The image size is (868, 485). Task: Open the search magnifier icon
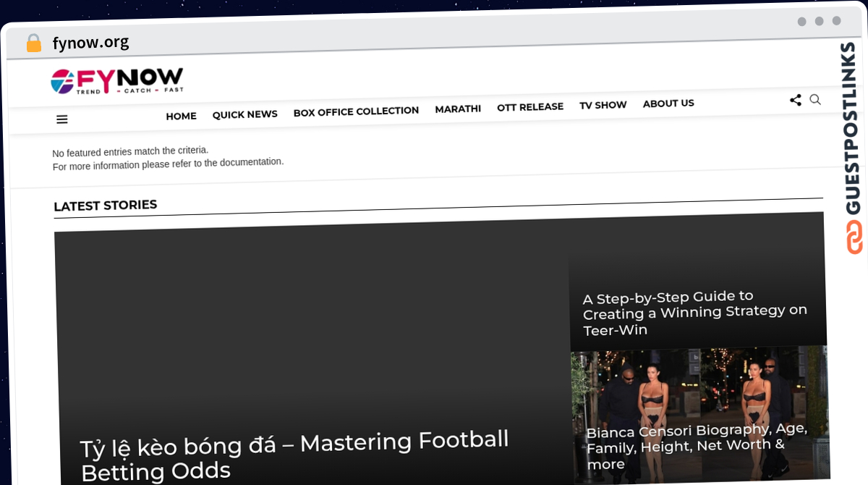pos(815,100)
